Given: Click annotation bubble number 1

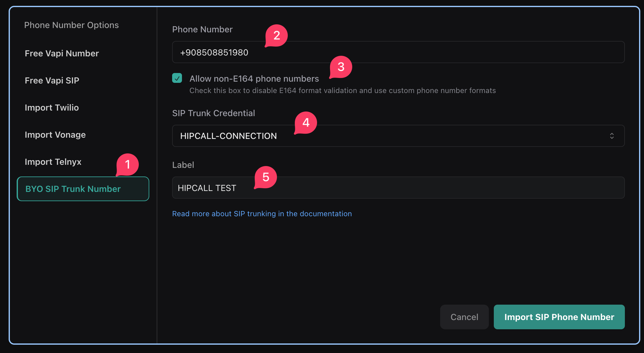Looking at the screenshot, I should [x=128, y=164].
